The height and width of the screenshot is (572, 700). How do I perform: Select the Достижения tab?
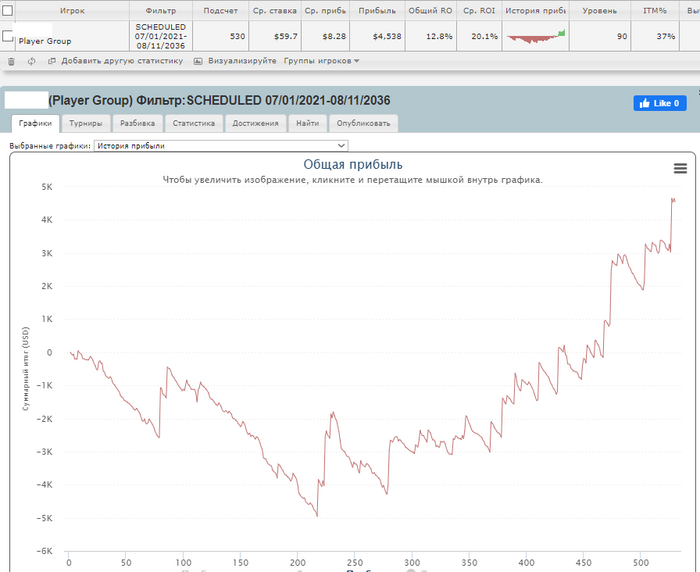(x=255, y=123)
